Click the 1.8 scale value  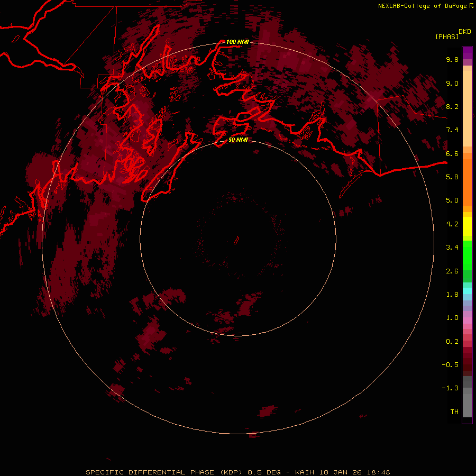coord(452,295)
